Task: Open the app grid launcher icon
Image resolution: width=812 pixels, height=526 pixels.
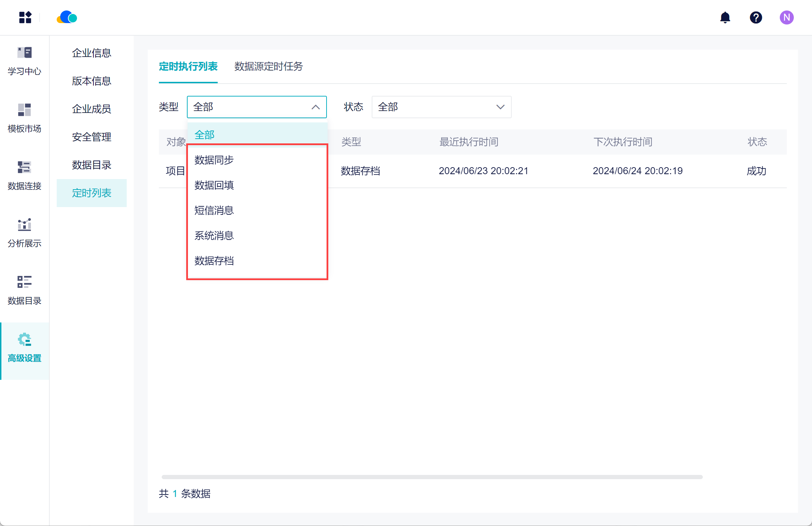Action: [25, 17]
